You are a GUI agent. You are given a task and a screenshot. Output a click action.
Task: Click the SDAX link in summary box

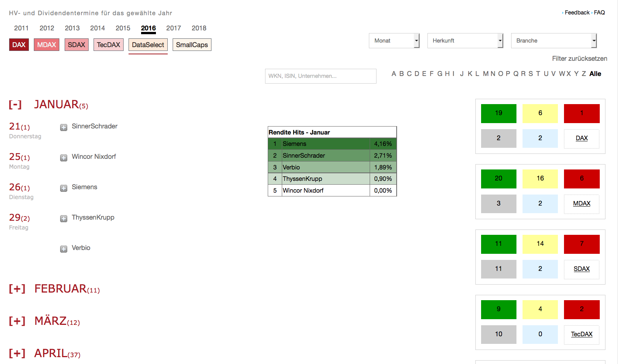(x=581, y=269)
